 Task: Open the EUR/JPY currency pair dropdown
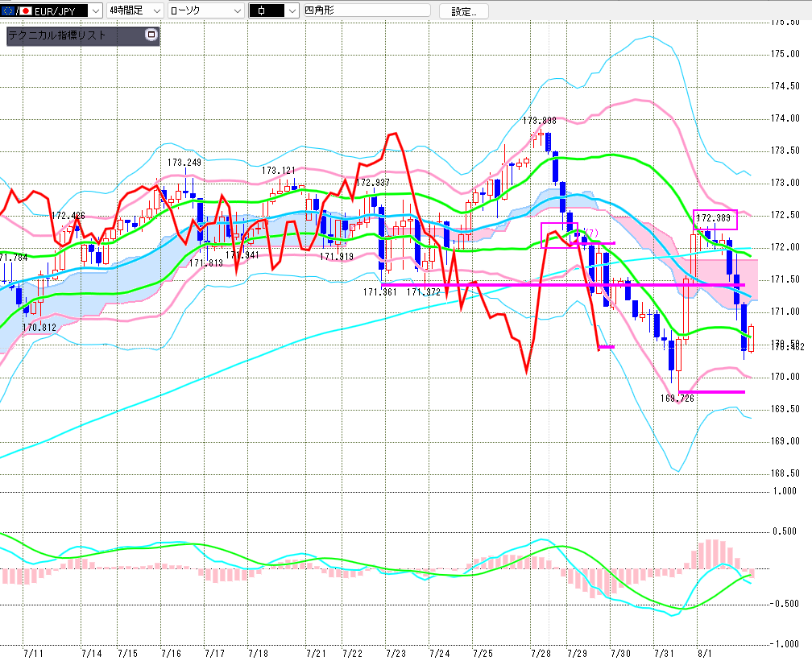(52, 10)
